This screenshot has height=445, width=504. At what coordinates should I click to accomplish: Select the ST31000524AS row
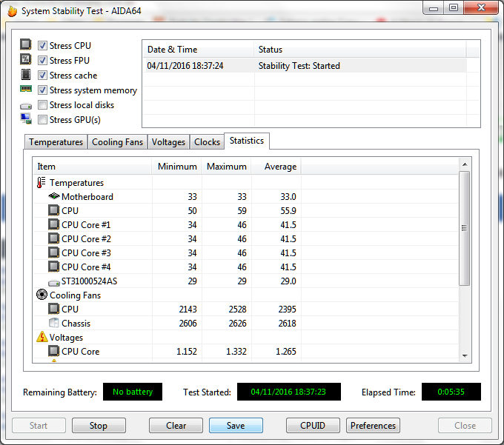(246, 281)
